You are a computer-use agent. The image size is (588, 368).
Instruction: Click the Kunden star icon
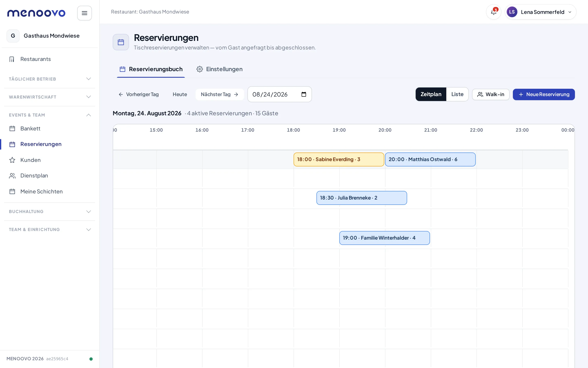point(12,160)
